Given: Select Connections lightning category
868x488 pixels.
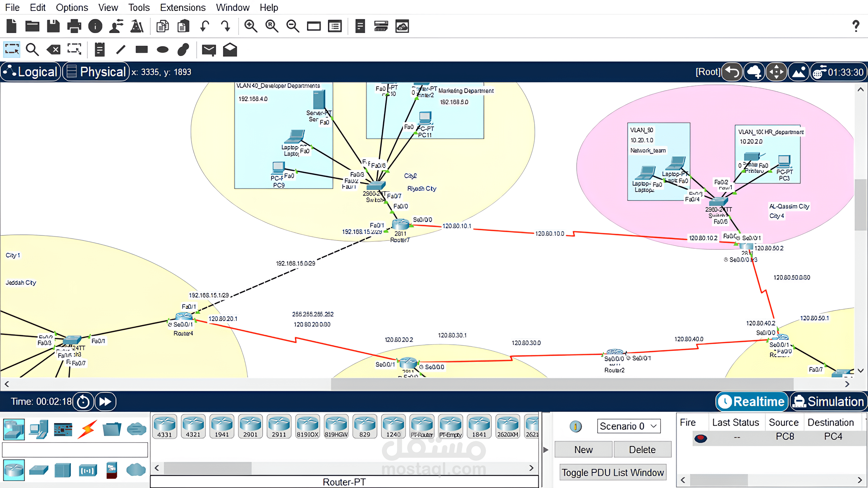Looking at the screenshot, I should (x=88, y=429).
